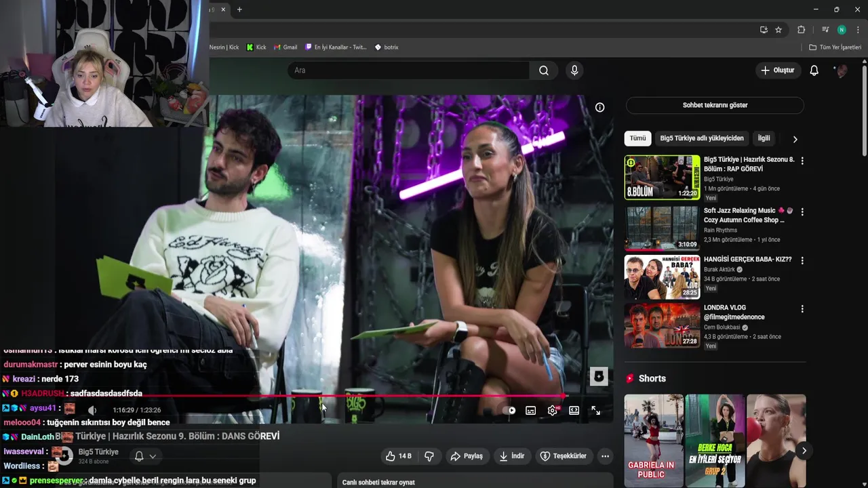
Task: Open more actions menu below the video
Action: (605, 456)
